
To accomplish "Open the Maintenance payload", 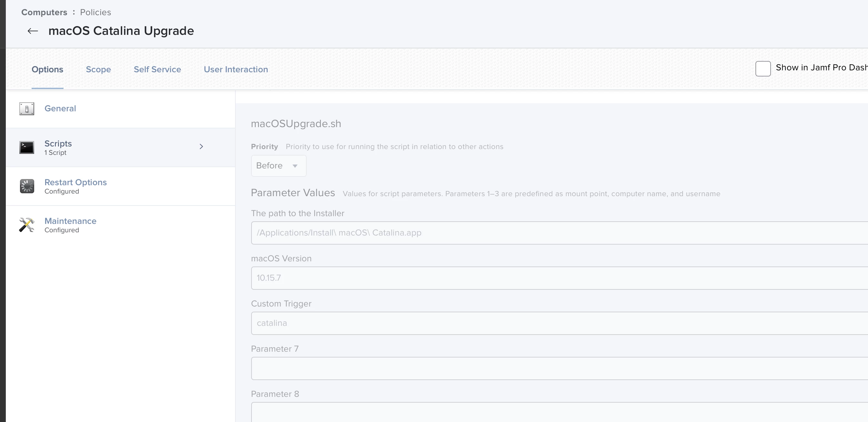I will point(70,221).
